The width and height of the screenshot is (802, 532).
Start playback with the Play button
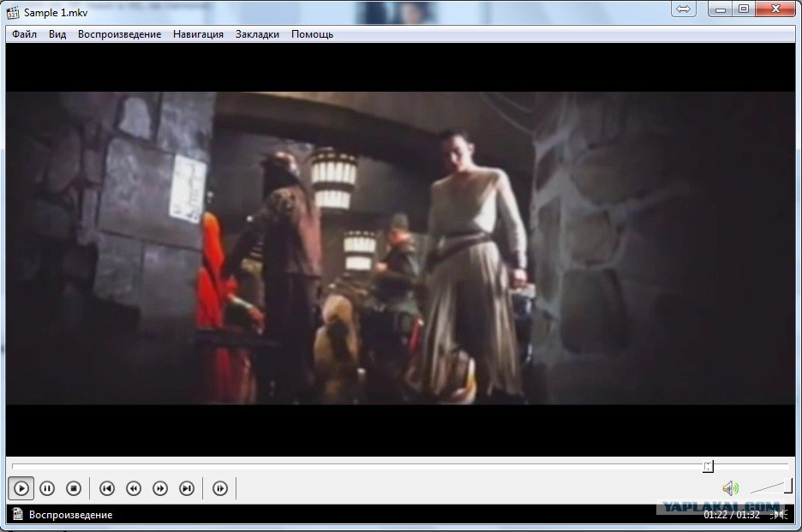click(x=21, y=488)
